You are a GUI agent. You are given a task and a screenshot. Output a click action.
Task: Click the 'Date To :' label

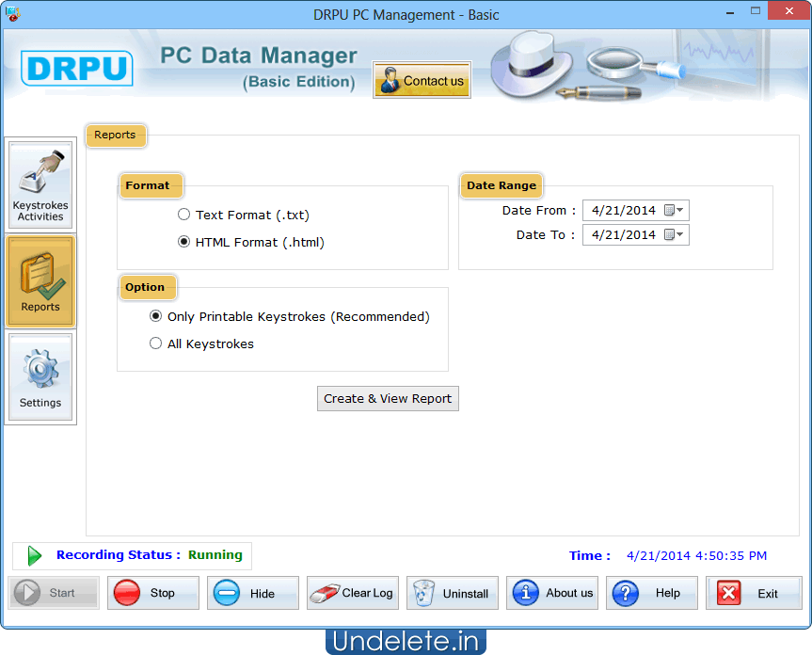546,234
